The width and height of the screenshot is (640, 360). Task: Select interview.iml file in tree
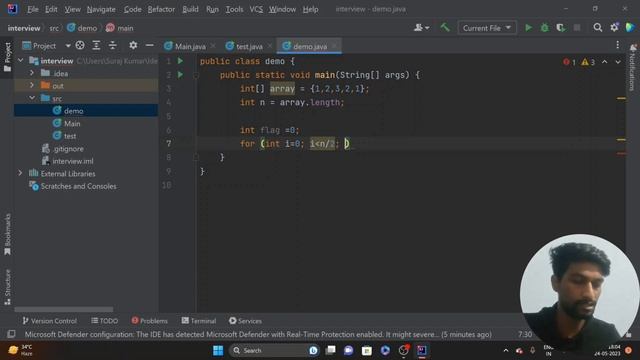click(72, 161)
